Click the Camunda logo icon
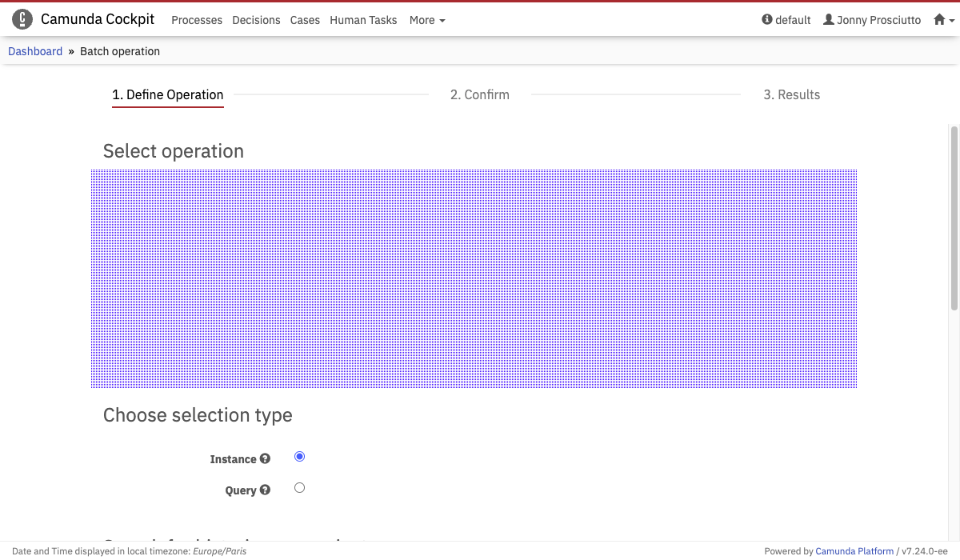Screen dimensions: 960x560 pyautogui.click(x=22, y=19)
